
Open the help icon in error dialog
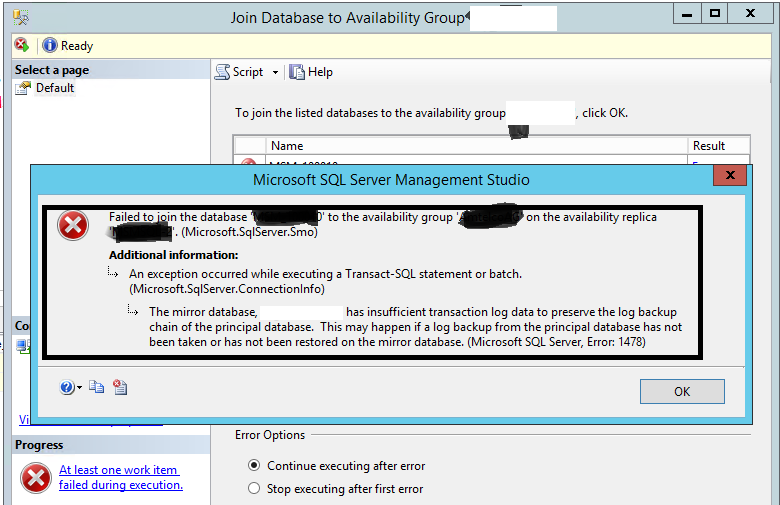[67, 387]
